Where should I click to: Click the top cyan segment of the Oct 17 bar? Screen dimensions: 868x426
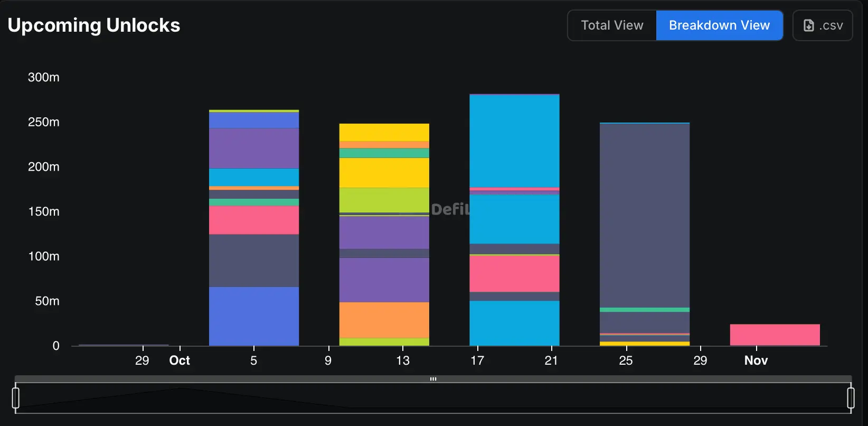pos(514,141)
